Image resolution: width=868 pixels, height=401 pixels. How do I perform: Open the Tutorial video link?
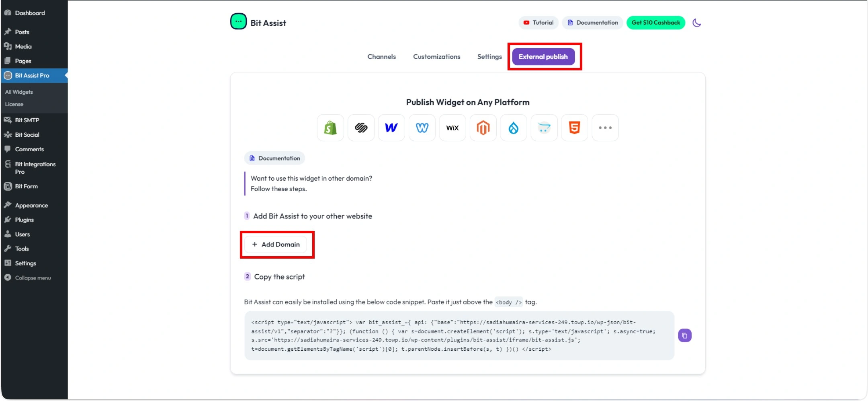538,23
